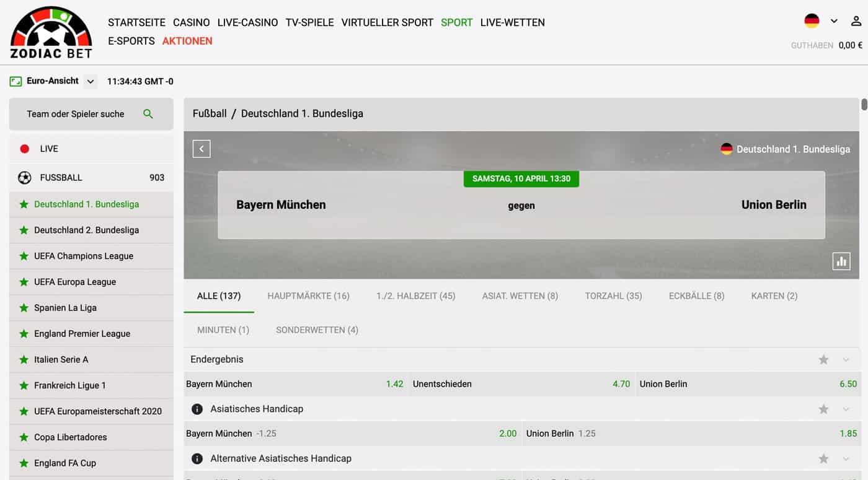Bet Bayern München -1.25 handicap at 2.00
The image size is (868, 480).
[352, 434]
